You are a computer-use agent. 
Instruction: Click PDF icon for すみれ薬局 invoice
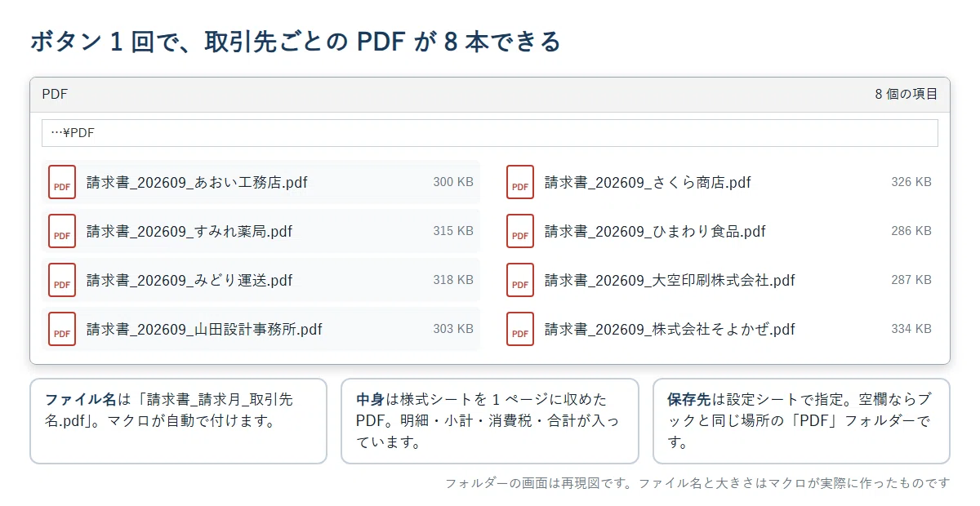coord(62,231)
